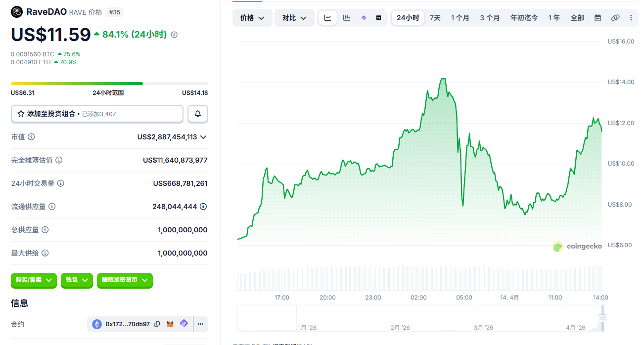Open the 赚取加密货币 dropdown
This screenshot has width=644, height=345.
pyautogui.click(x=125, y=280)
